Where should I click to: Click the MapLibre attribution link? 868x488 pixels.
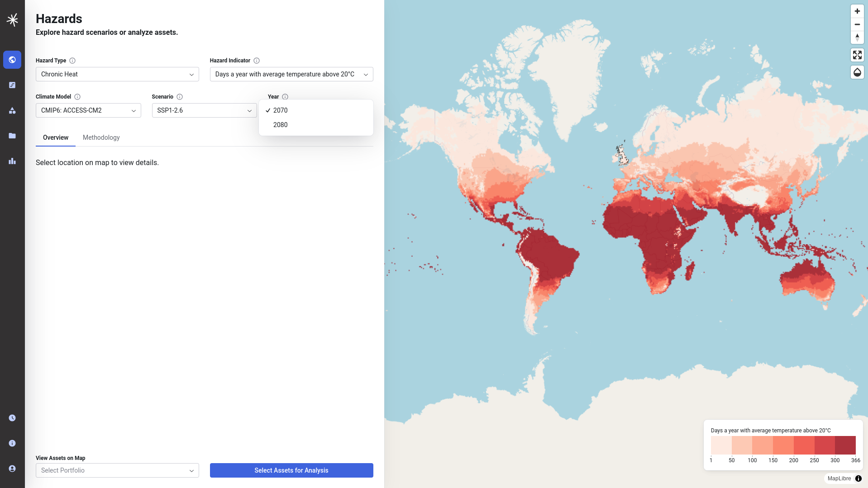click(x=839, y=479)
